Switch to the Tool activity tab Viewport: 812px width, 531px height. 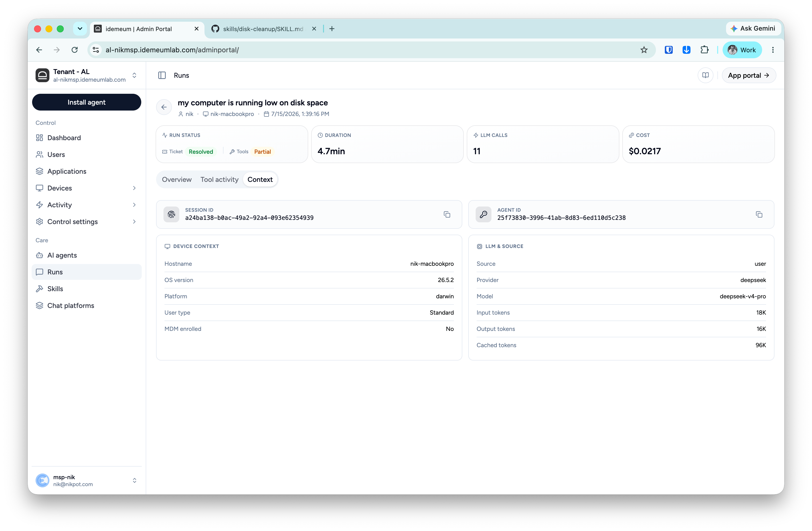[219, 180]
